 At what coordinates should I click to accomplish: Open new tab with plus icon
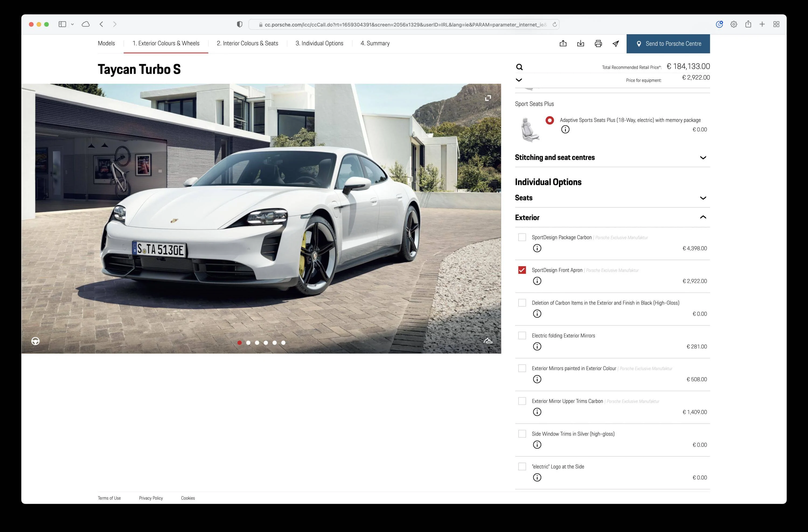click(x=762, y=24)
